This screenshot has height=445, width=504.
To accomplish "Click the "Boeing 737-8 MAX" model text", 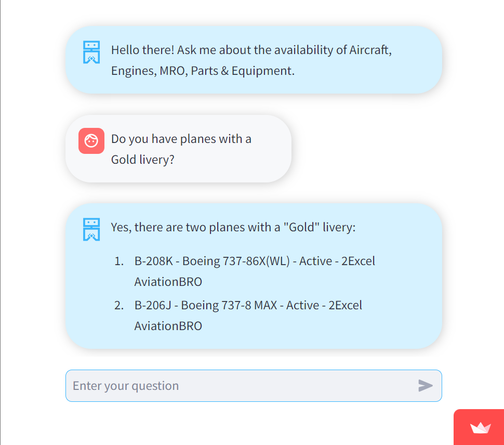I will 229,305.
